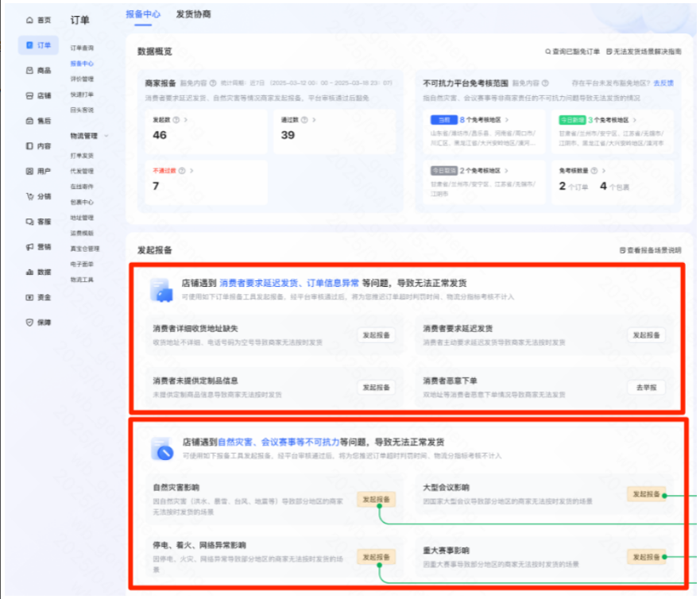This screenshot has width=700, height=599.
Task: Open the 内容 content section
Action: tap(38, 146)
